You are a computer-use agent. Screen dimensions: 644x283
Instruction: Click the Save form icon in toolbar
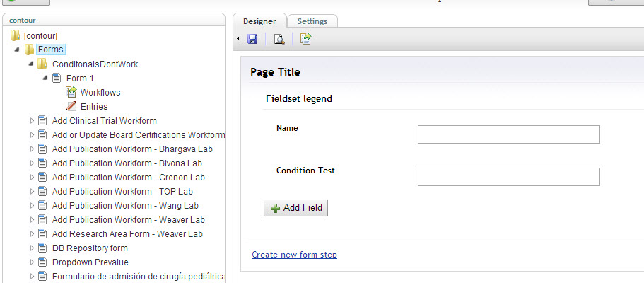tap(252, 40)
